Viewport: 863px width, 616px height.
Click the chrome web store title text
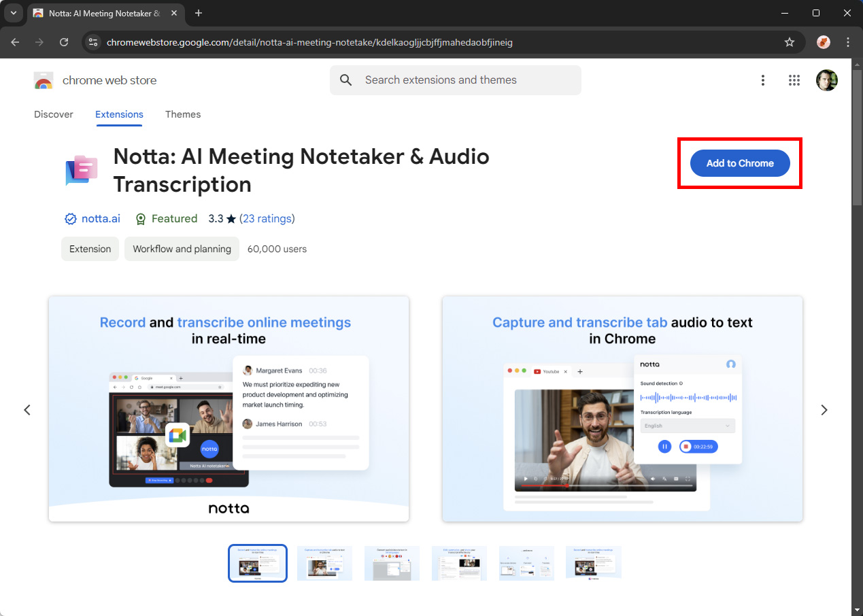click(109, 80)
